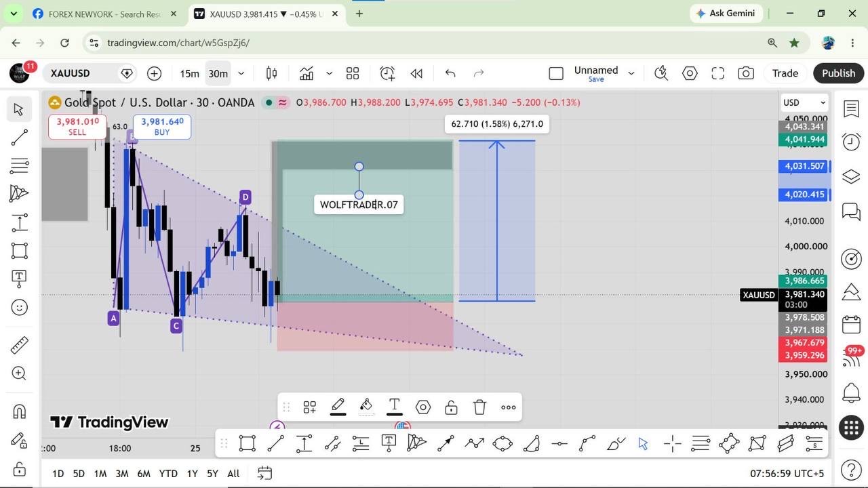
Task: Change the drawing fill background color
Action: point(366,407)
